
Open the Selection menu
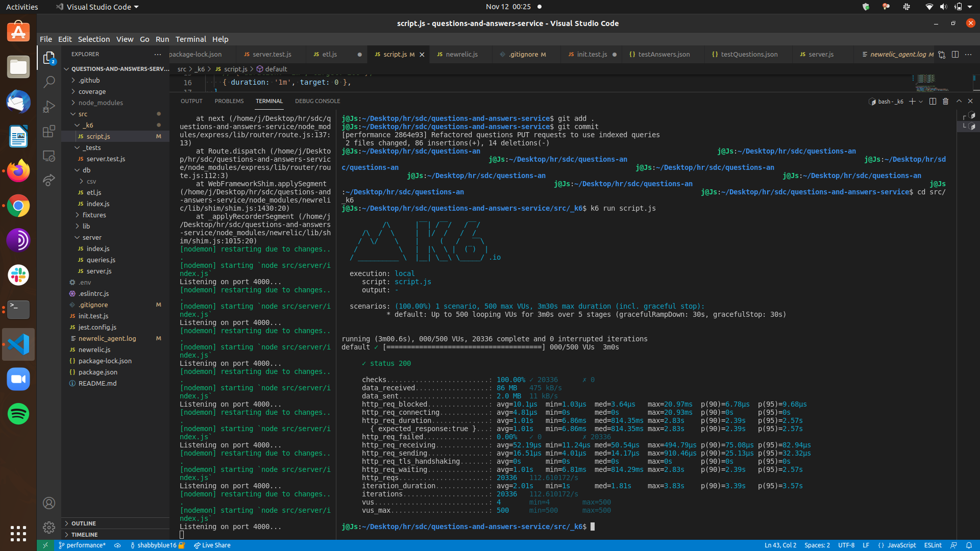click(93, 39)
